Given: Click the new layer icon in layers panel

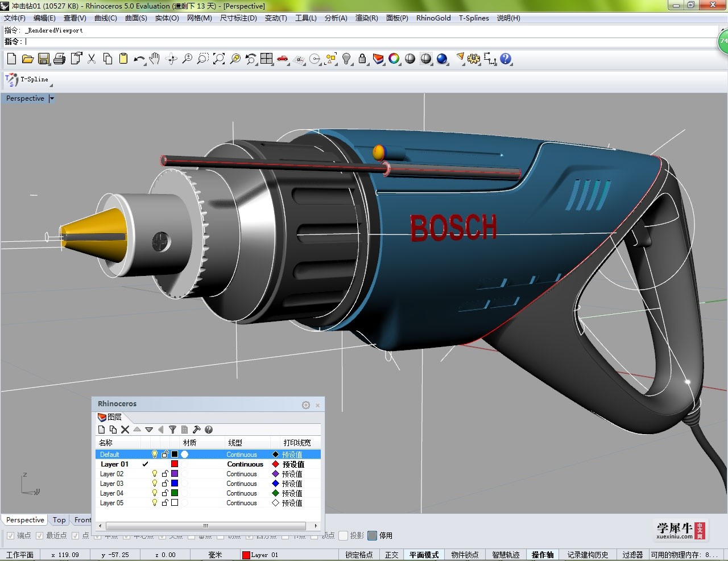Looking at the screenshot, I should tap(102, 430).
